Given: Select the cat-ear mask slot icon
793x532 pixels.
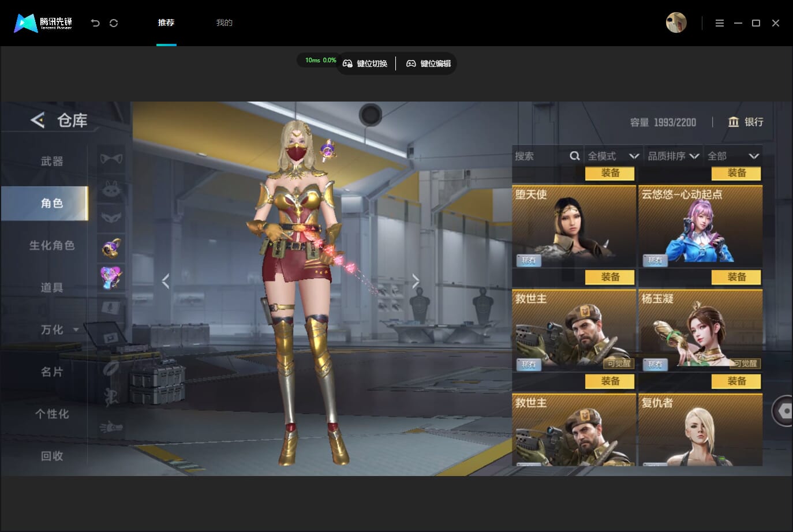Looking at the screenshot, I should pos(111,158).
